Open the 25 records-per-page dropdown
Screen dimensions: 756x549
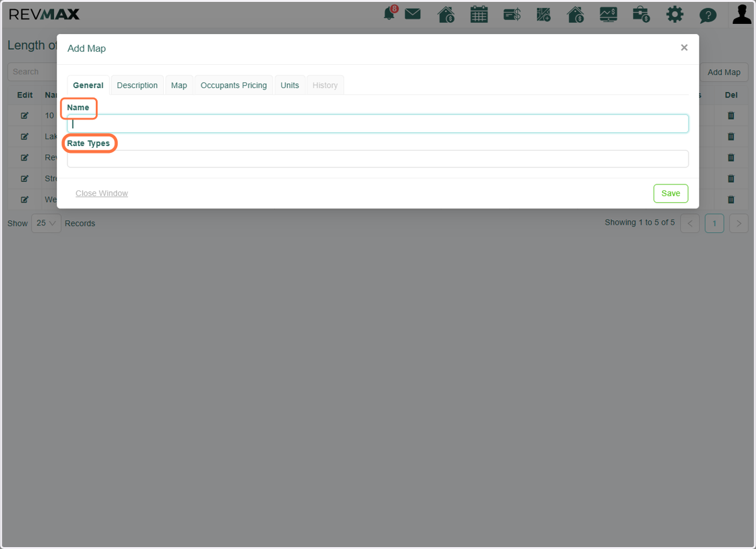(46, 224)
